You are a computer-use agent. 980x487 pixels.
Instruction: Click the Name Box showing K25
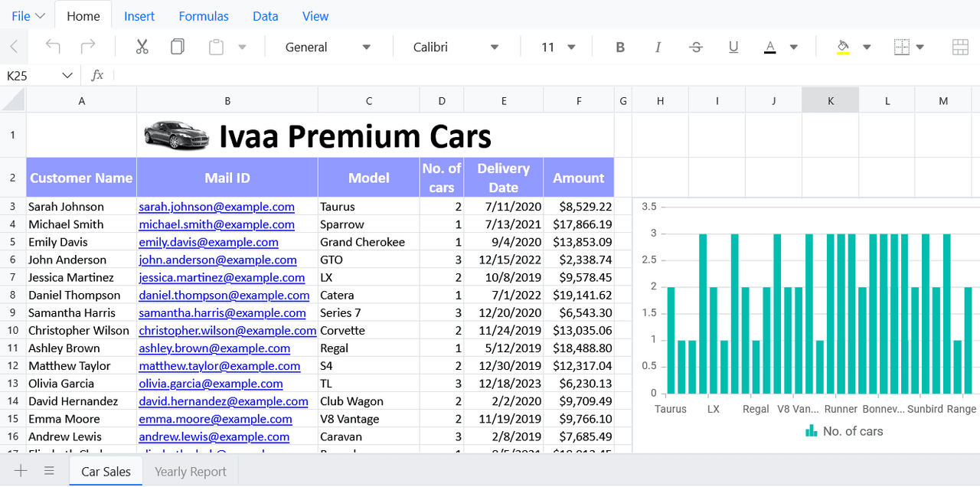31,75
